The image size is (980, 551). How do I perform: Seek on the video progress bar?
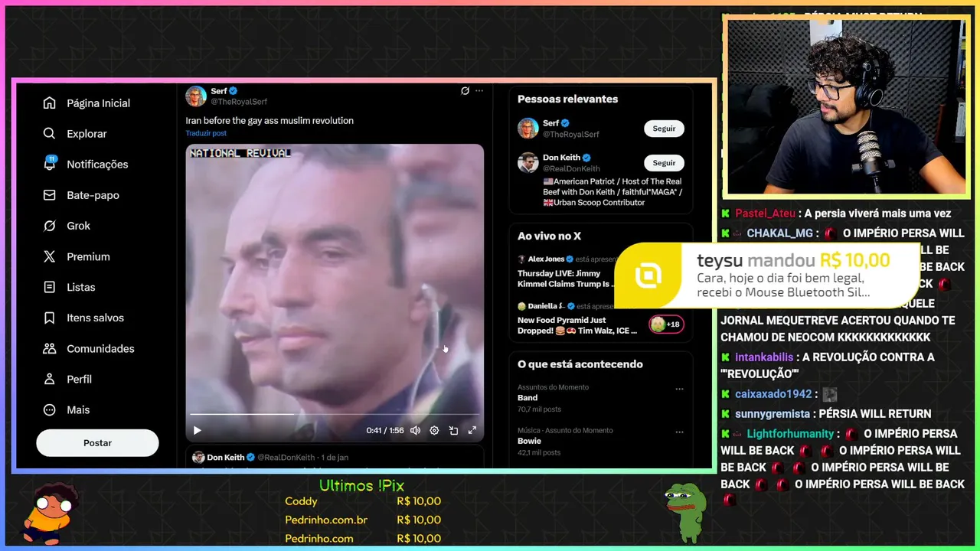(x=335, y=415)
